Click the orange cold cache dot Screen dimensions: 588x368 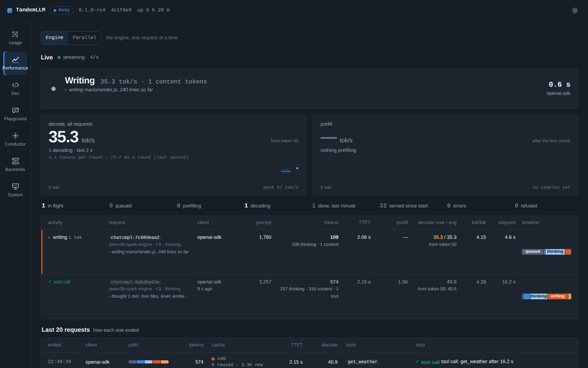click(x=213, y=359)
